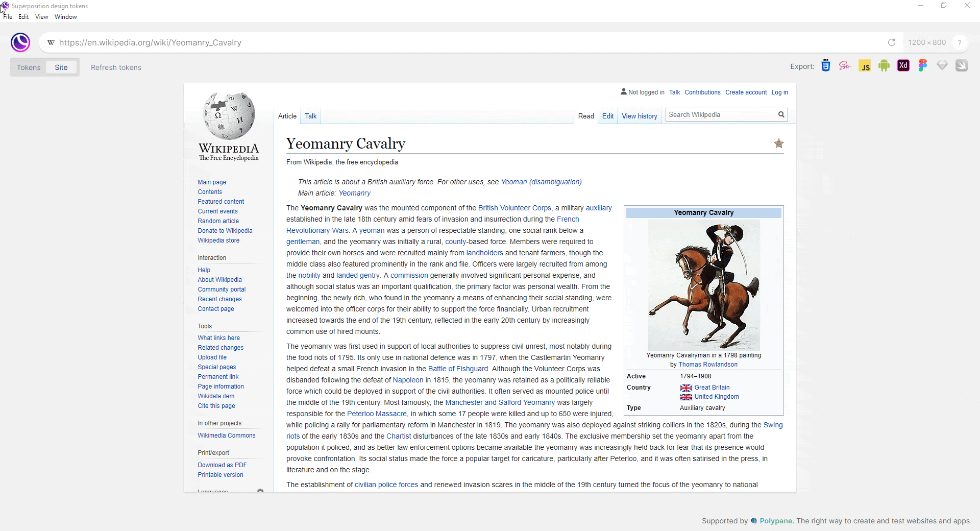
Task: Select the Talk tab beside Article
Action: click(x=311, y=116)
